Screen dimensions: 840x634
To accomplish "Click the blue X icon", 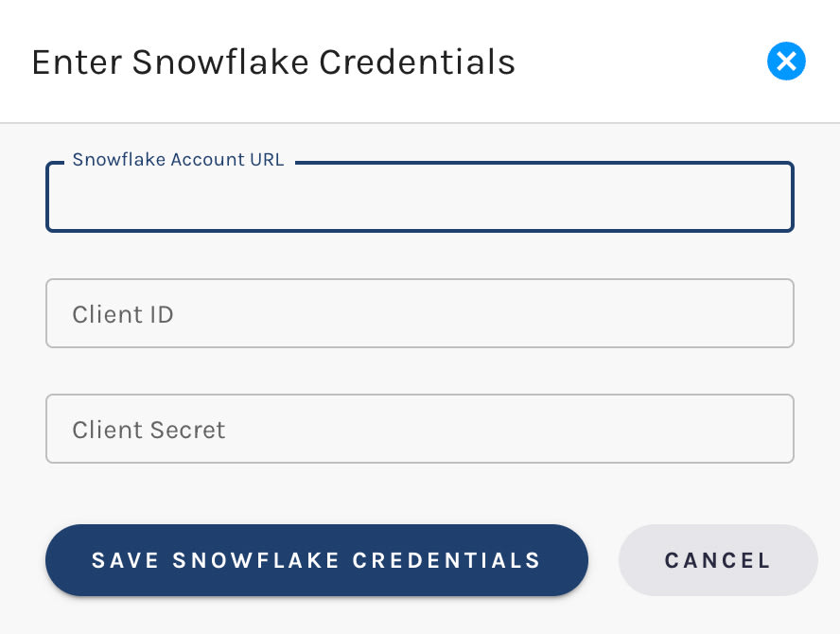I will (785, 62).
